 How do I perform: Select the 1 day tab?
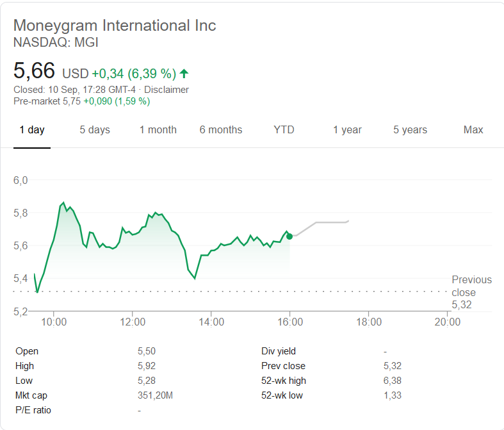[32, 130]
